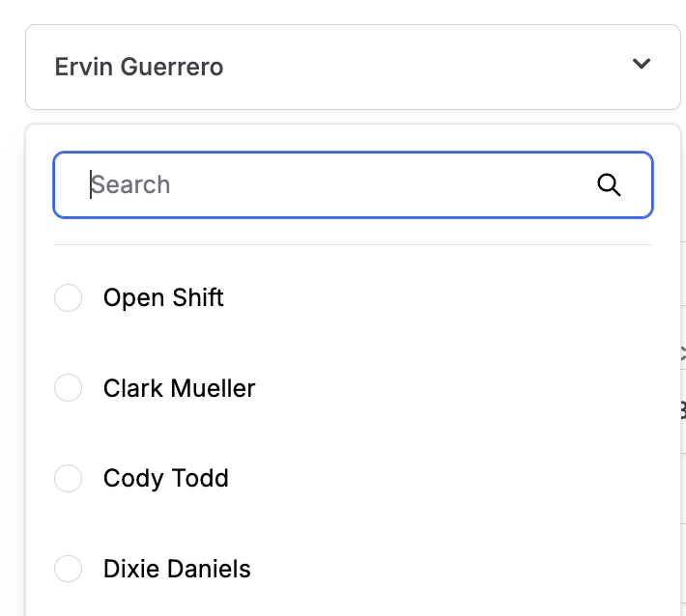686x616 pixels.
Task: Select the Clark Mueller radio button
Action: pos(68,388)
